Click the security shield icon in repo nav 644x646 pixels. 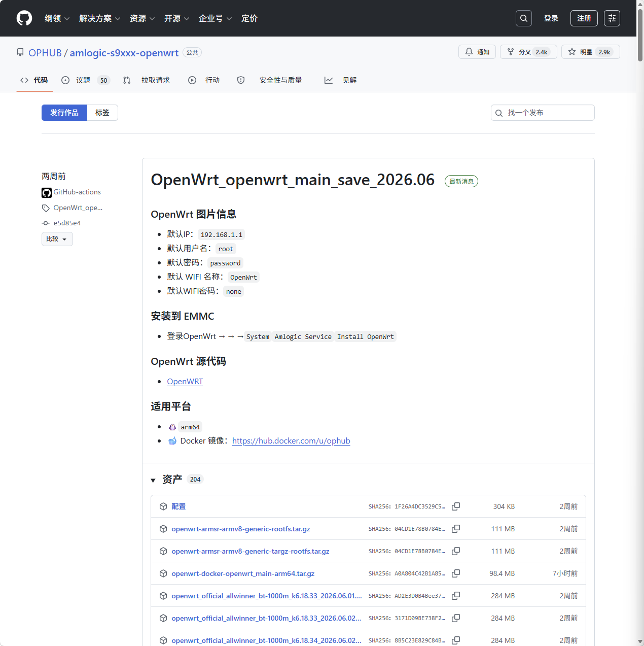pos(241,80)
